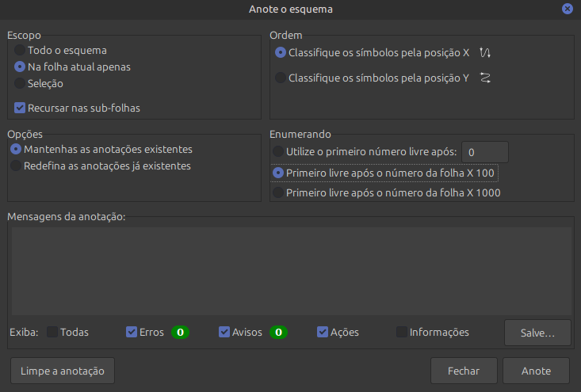Click the green Avisos count badge
This screenshot has height=392, width=581.
278,333
